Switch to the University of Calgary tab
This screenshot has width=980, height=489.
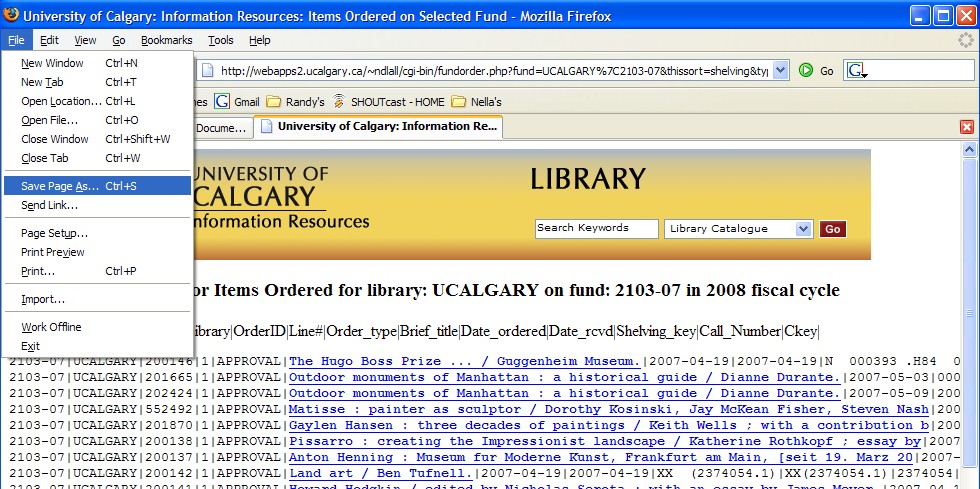pos(379,127)
